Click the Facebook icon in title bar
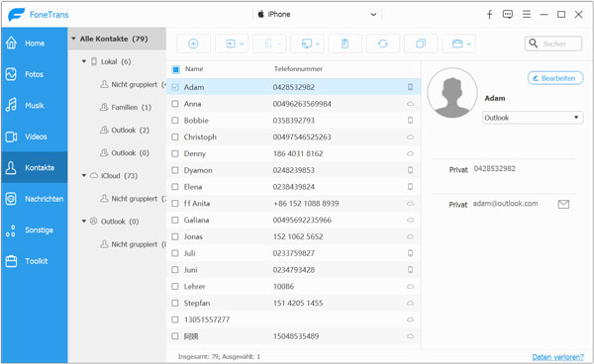 [489, 15]
